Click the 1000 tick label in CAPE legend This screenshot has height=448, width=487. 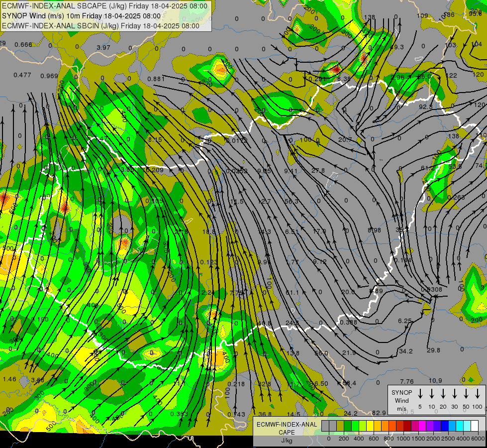click(403, 439)
